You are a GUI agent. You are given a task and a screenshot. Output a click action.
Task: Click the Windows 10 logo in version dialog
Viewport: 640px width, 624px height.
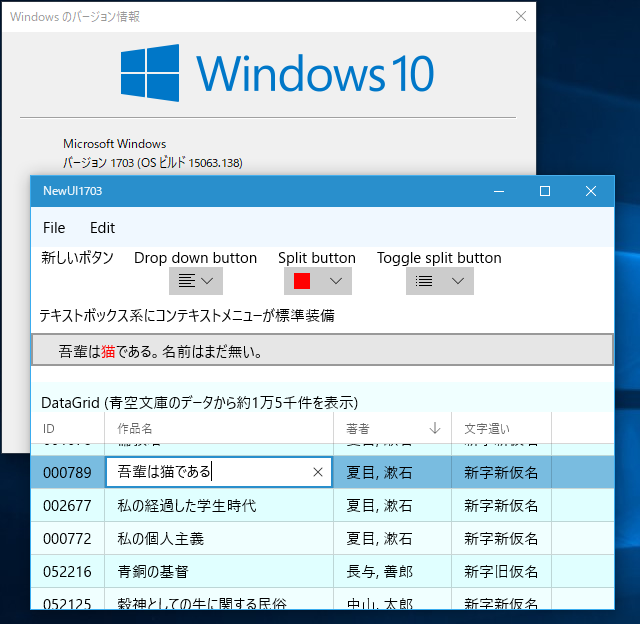tap(277, 73)
